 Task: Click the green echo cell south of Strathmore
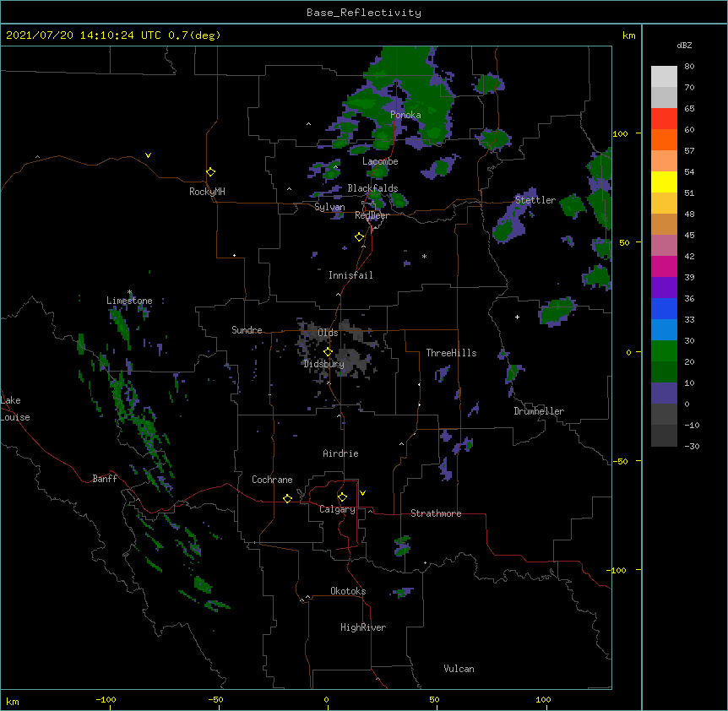tap(402, 545)
